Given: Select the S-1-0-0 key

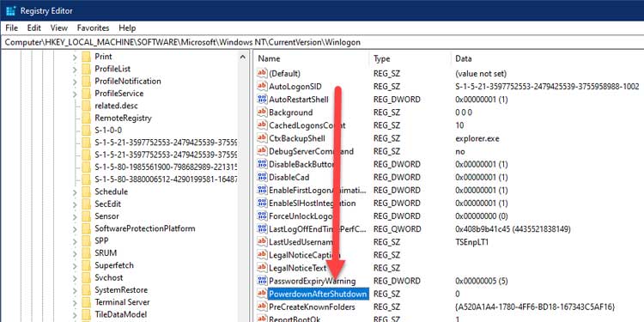Looking at the screenshot, I should [108, 131].
